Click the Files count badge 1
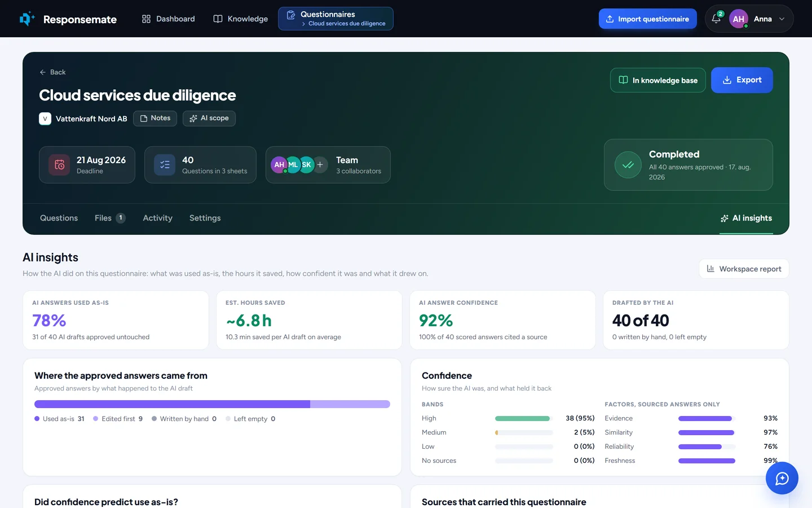The width and height of the screenshot is (812, 508). tap(121, 218)
